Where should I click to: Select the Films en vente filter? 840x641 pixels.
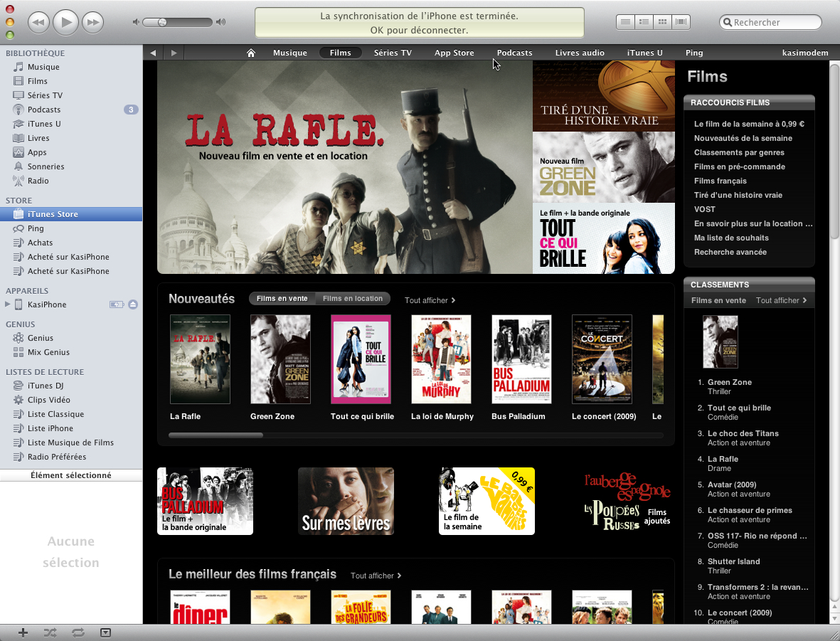coord(282,299)
